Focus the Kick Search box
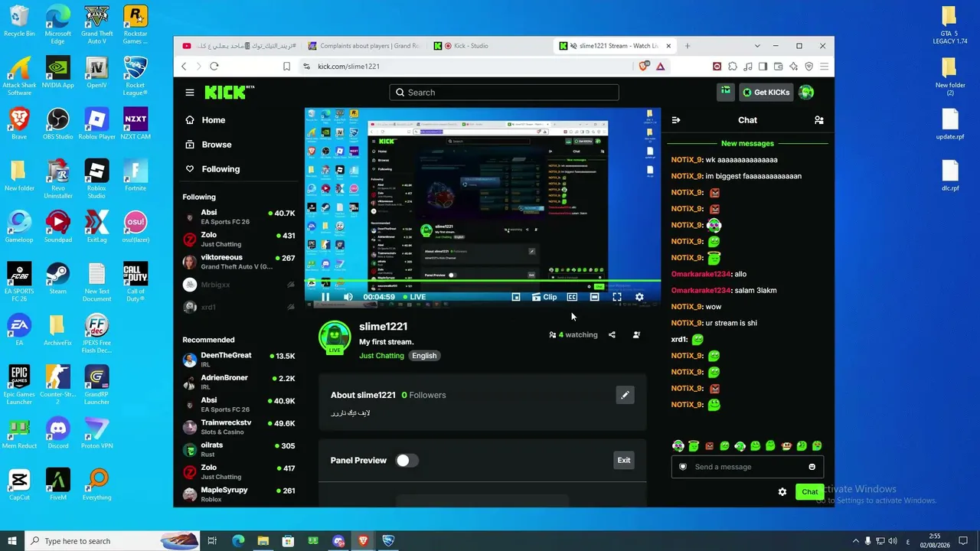 [504, 93]
